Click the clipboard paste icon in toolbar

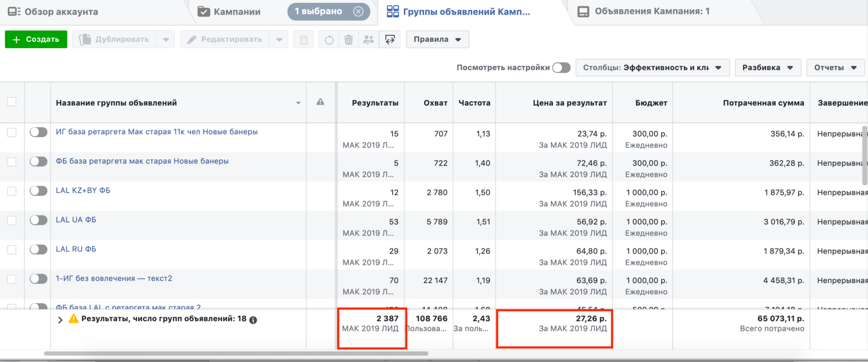304,39
